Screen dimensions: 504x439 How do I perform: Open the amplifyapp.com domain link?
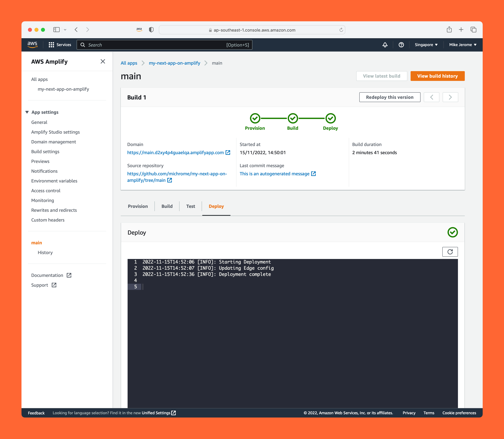(x=175, y=153)
